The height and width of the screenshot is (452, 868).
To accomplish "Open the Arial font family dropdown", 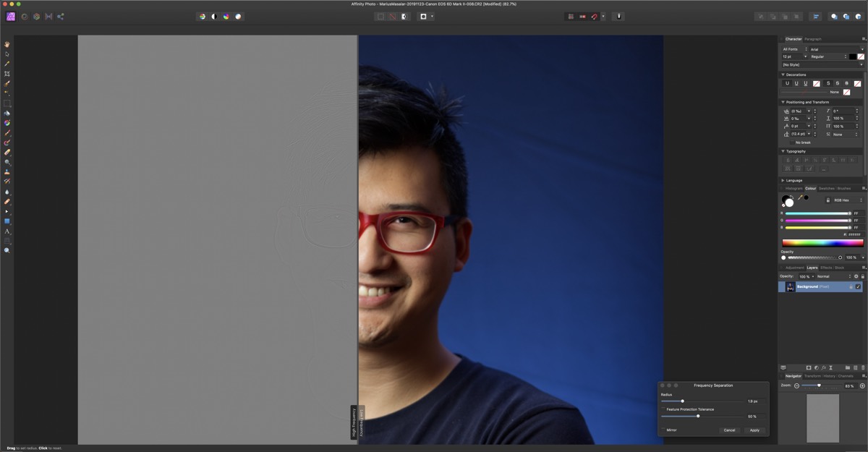I will click(x=837, y=49).
